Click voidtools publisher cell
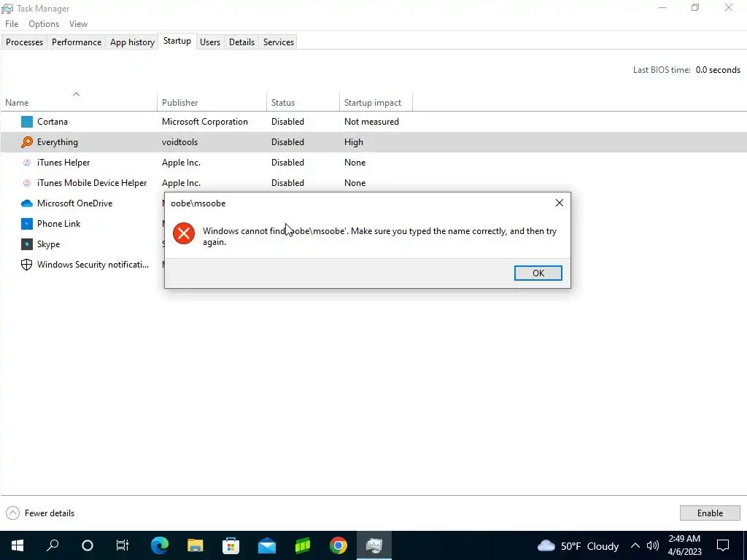Screen dimensions: 747x560 179,142
